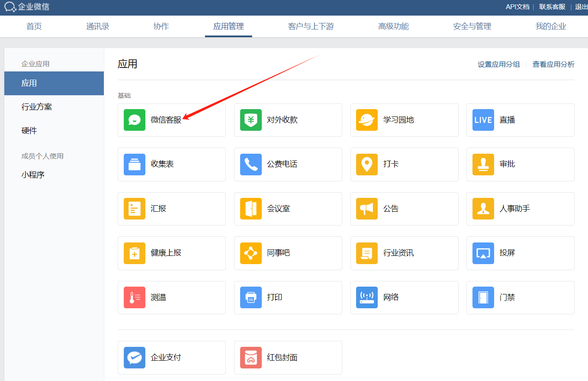Image resolution: width=588 pixels, height=381 pixels.
Task: Open the 会议室 door icon
Action: pyautogui.click(x=251, y=209)
